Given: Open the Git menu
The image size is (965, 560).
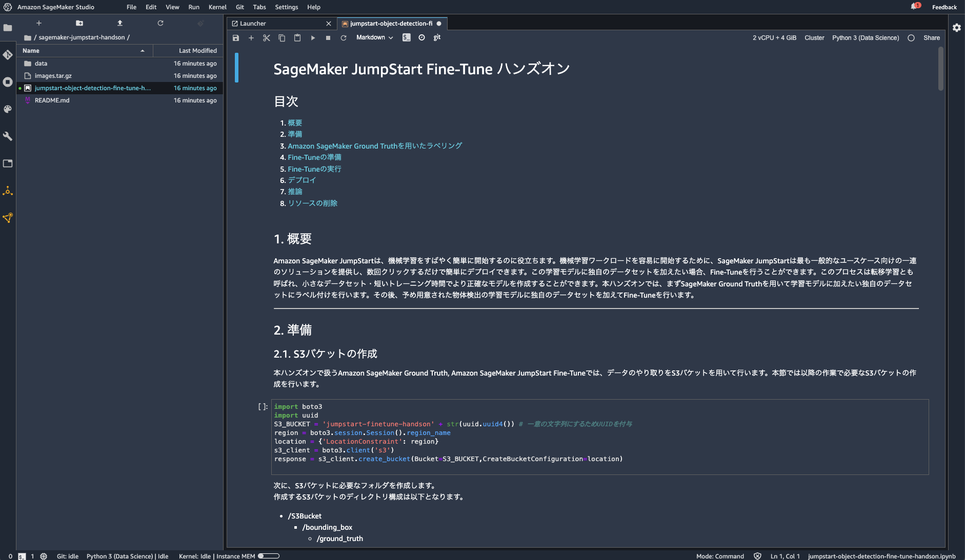Looking at the screenshot, I should pos(240,7).
